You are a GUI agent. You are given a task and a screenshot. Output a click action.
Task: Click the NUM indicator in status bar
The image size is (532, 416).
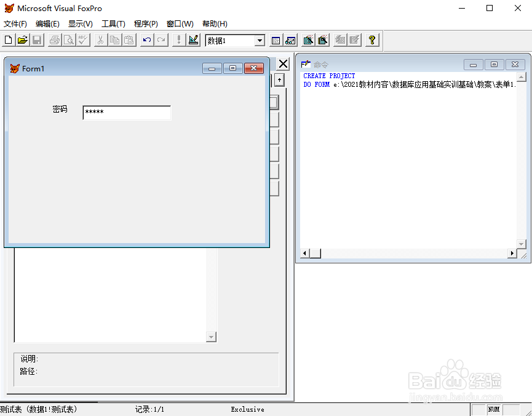494,410
